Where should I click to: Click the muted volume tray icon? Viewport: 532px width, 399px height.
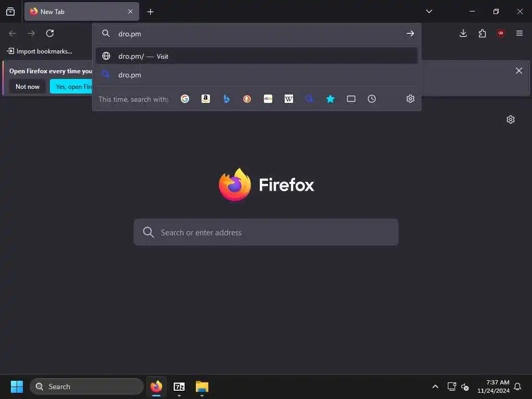(x=465, y=387)
